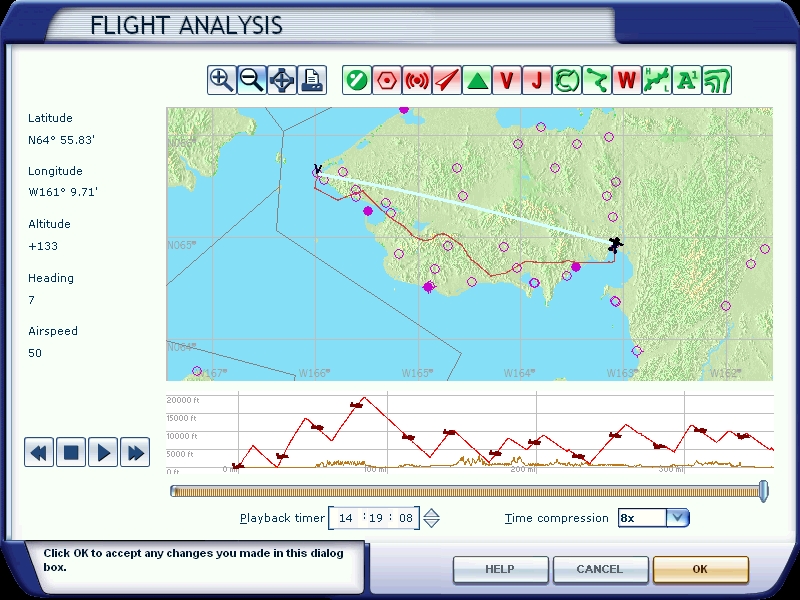Click the HELP button
This screenshot has height=600, width=800.
click(500, 569)
